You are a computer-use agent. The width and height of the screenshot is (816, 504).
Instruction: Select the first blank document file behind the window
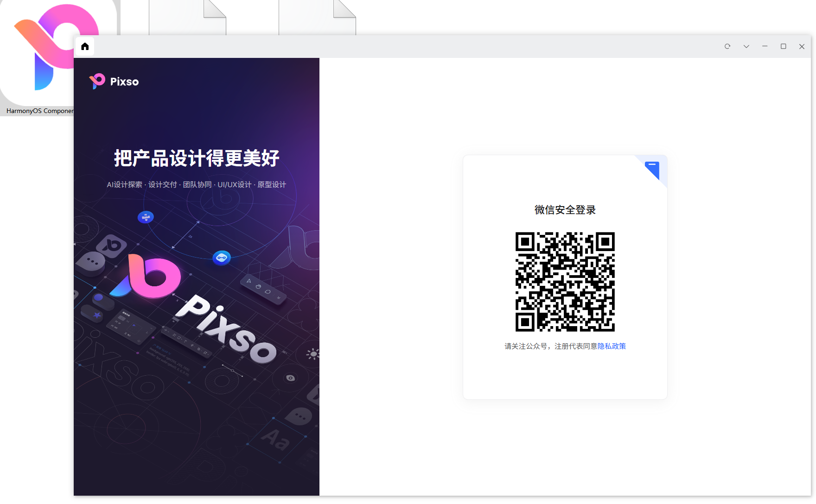pyautogui.click(x=187, y=18)
